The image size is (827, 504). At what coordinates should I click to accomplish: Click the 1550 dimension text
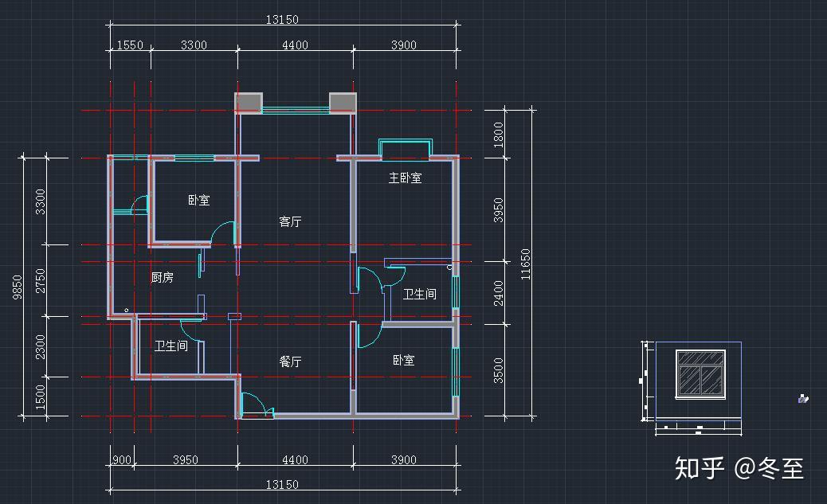coord(130,45)
